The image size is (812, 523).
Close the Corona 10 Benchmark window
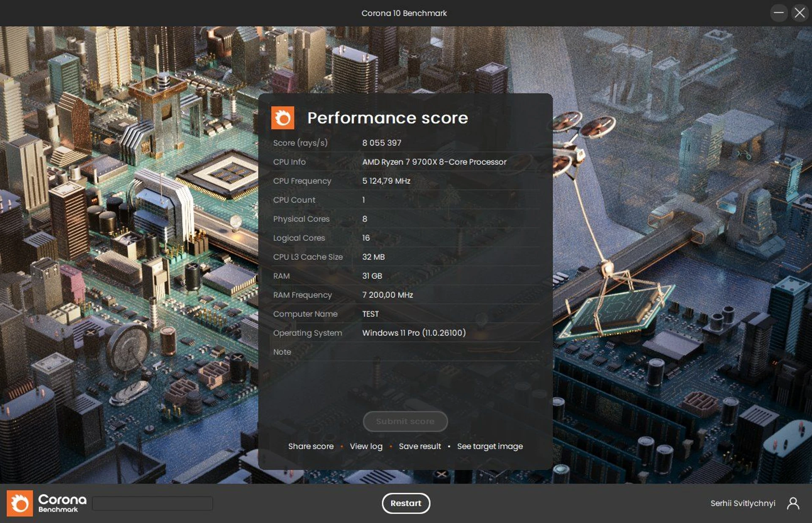[799, 13]
